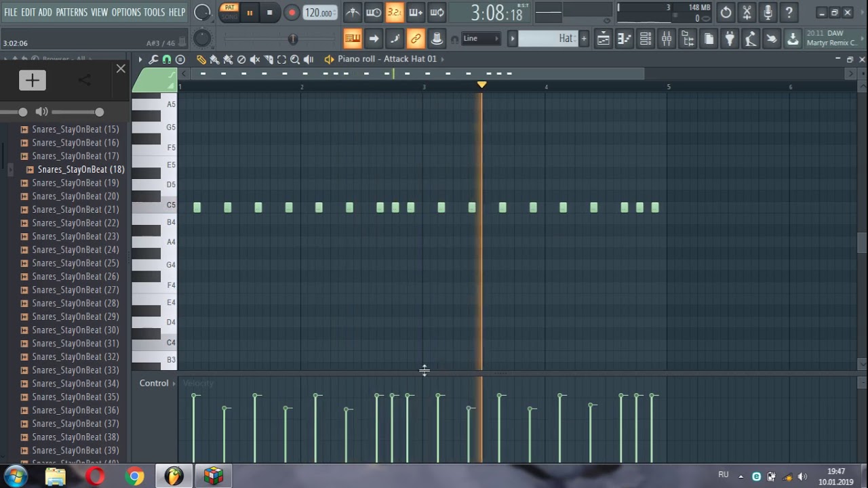Click the master pitch knob
This screenshot has height=488, width=868.
tap(202, 39)
